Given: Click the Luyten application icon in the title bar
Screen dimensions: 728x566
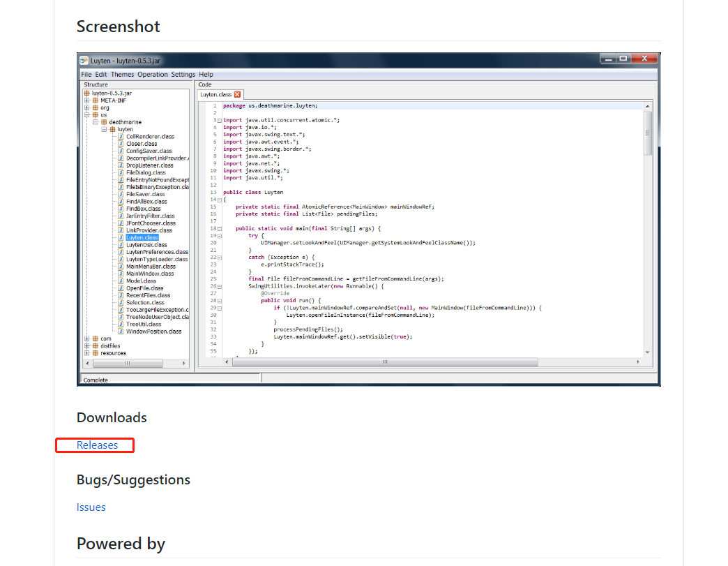Looking at the screenshot, I should [x=85, y=60].
